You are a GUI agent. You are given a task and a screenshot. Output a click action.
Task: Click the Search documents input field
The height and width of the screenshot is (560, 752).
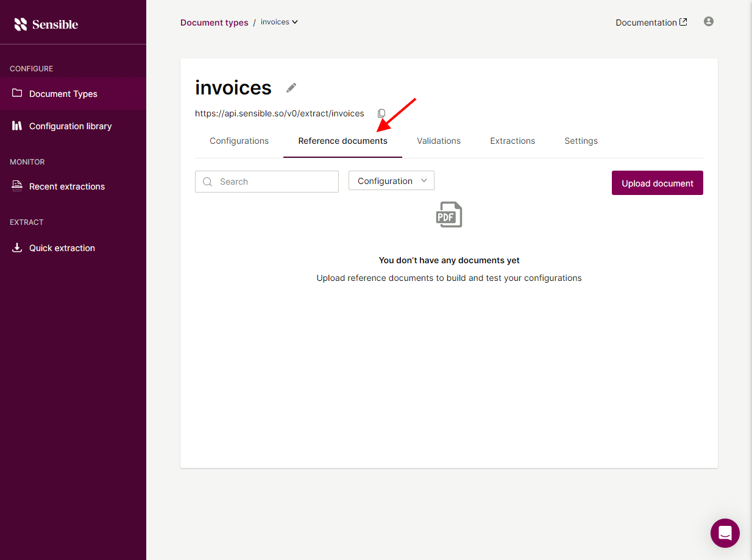pyautogui.click(x=267, y=182)
